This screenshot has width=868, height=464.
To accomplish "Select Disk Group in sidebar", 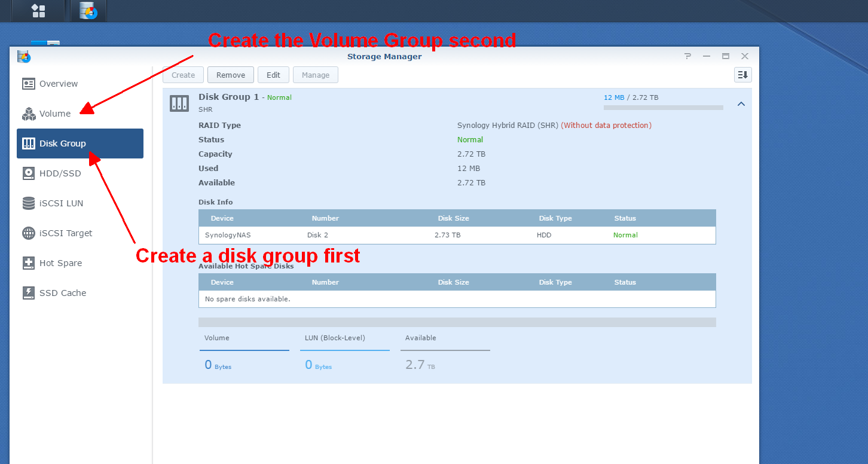I will click(80, 144).
